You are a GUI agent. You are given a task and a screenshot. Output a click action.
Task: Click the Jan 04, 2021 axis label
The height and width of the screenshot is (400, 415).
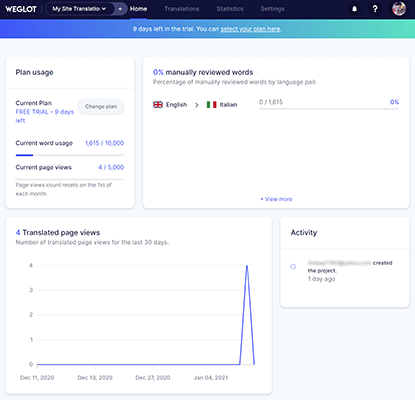point(211,378)
